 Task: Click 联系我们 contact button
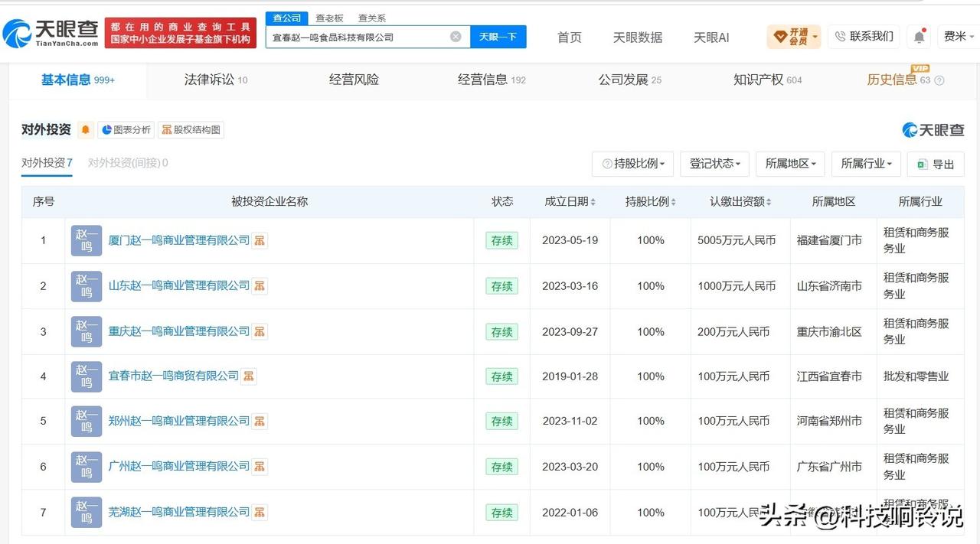pos(864,36)
